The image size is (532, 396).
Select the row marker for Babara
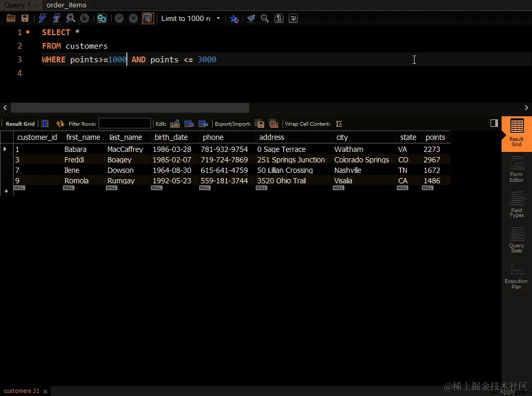click(x=6, y=149)
